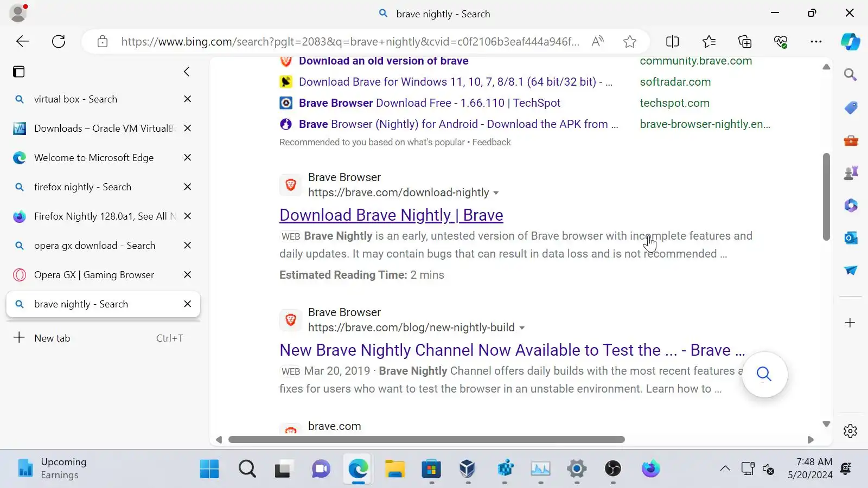This screenshot has width=868, height=488.
Task: Expand dropdown beside brave.com/download-nightly URL
Action: (496, 193)
